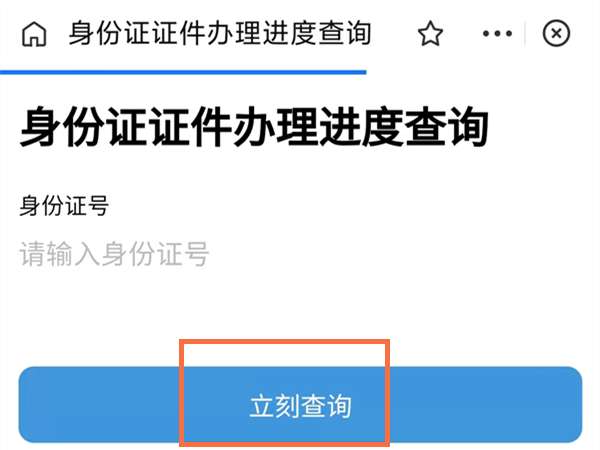This screenshot has width=600, height=450.
Task: Close the mini program with the circled X
Action: click(556, 33)
